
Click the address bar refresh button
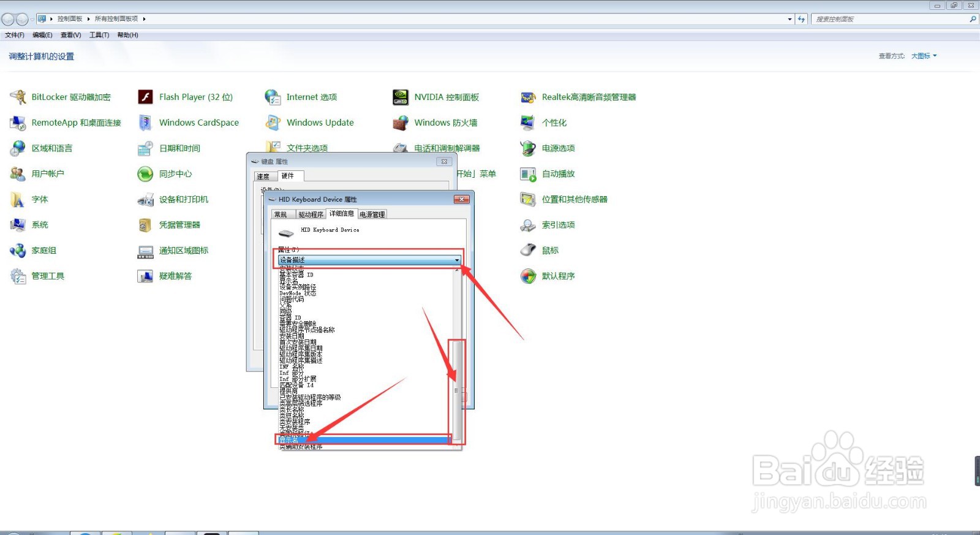click(801, 19)
